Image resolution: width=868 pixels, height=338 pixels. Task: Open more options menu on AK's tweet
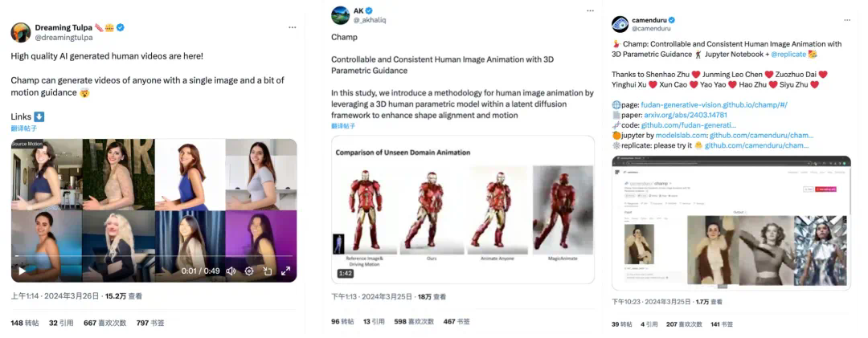tap(587, 11)
